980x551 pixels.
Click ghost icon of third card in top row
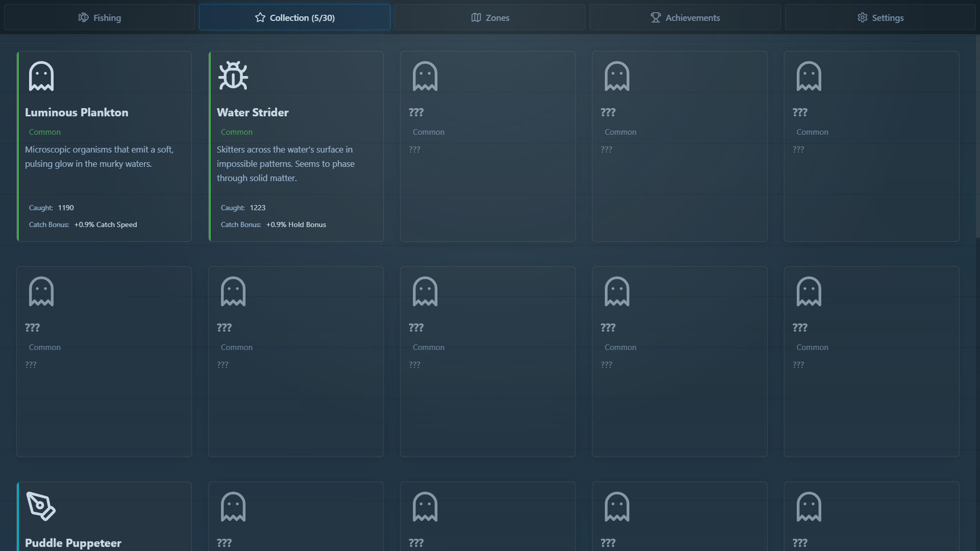425,76
